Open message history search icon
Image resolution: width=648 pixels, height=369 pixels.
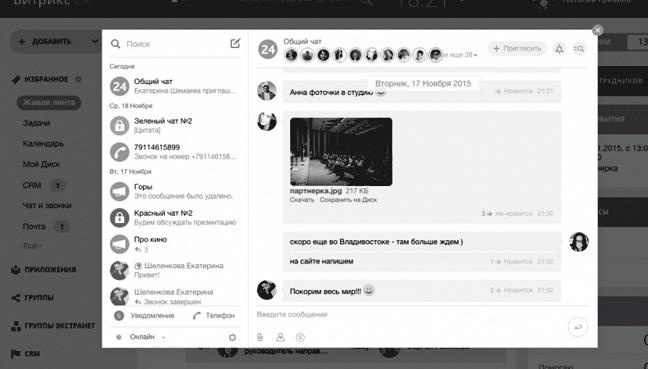tap(579, 49)
